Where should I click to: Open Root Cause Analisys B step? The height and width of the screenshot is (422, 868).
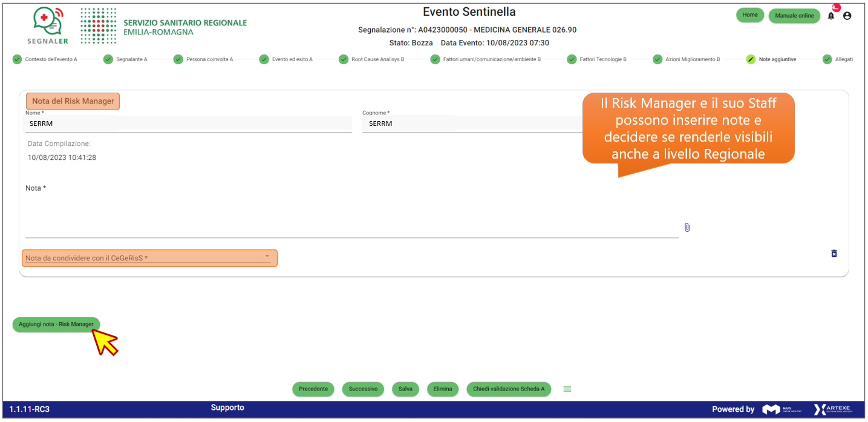point(377,59)
